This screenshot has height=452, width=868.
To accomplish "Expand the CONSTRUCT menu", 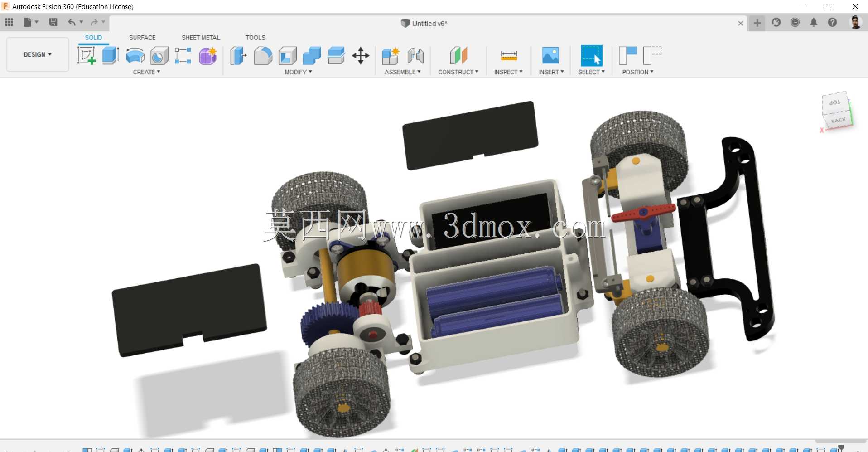I will click(x=458, y=72).
